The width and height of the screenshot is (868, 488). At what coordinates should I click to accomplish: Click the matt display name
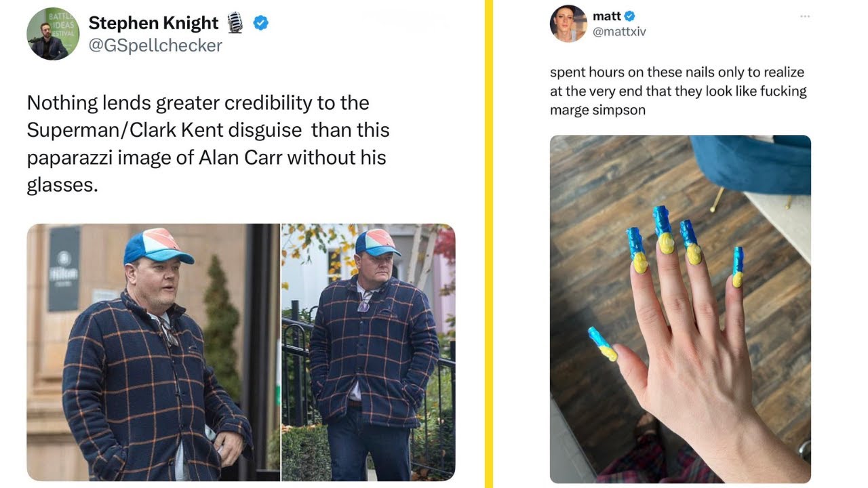point(607,16)
